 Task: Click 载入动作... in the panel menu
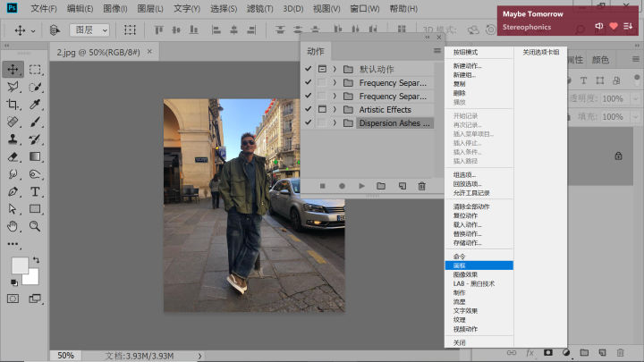(x=467, y=225)
